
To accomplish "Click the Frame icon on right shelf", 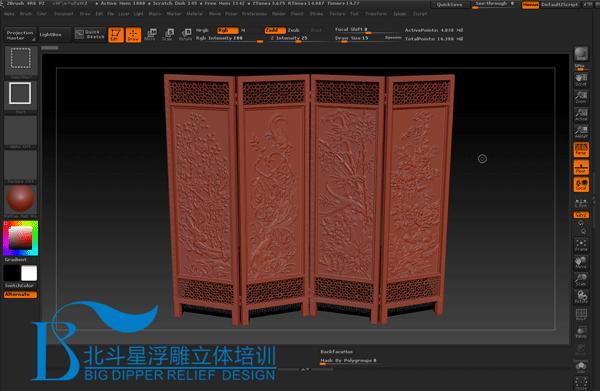I will click(581, 245).
